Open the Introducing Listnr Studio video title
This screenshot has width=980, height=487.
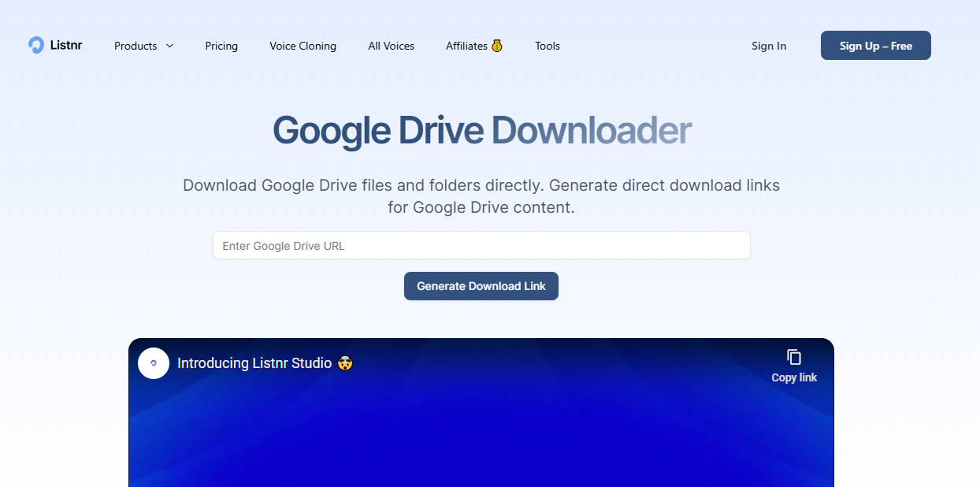coord(265,363)
